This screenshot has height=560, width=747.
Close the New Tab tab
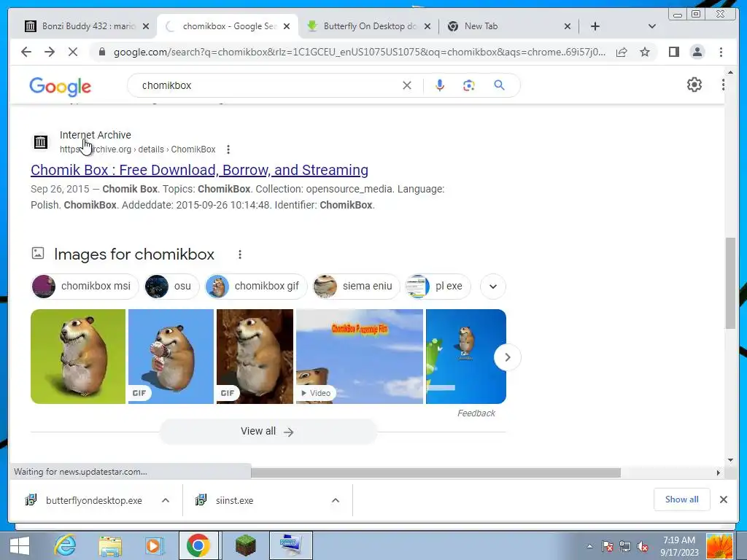click(x=568, y=26)
